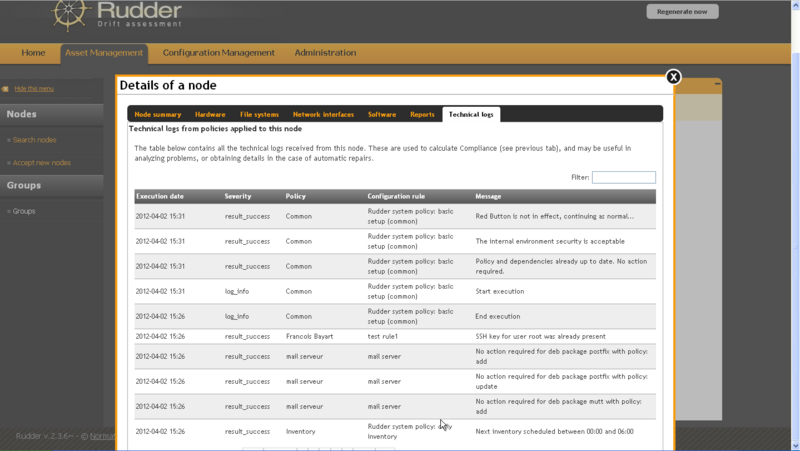Open Configuration Management menu
The height and width of the screenshot is (451, 800).
pos(218,53)
